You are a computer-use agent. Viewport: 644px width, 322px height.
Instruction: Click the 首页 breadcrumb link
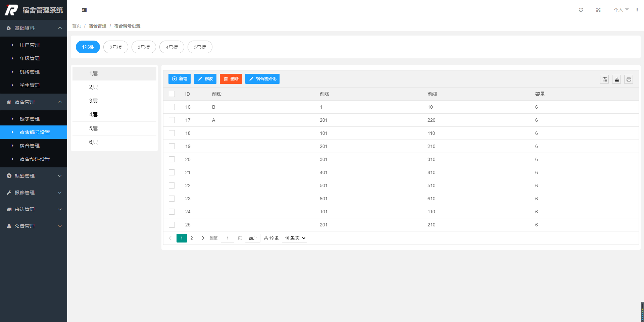(77, 26)
